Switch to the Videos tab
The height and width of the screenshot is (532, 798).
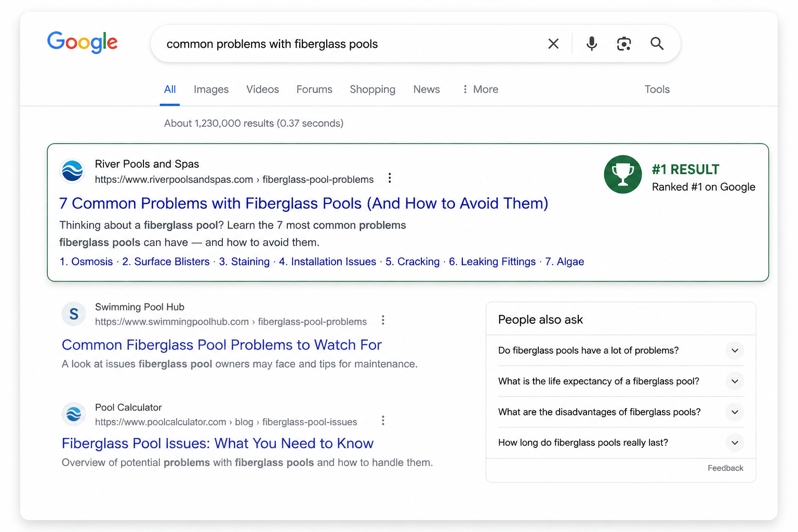tap(262, 89)
